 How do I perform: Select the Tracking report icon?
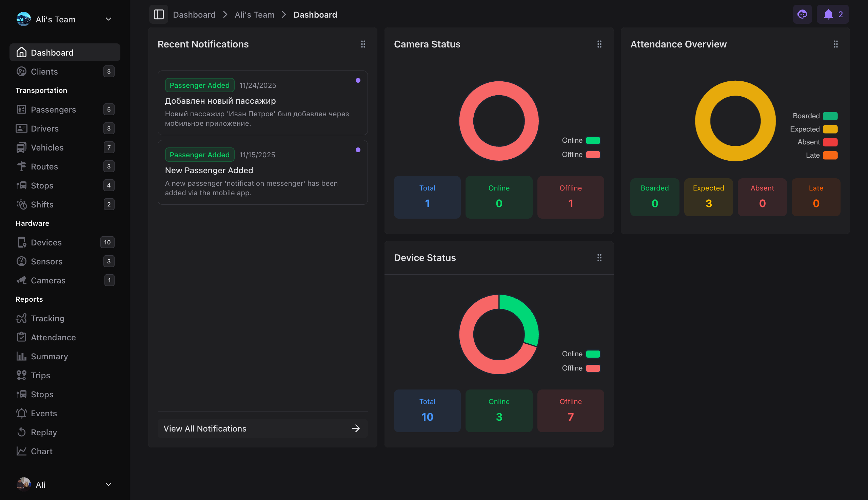[x=21, y=318]
